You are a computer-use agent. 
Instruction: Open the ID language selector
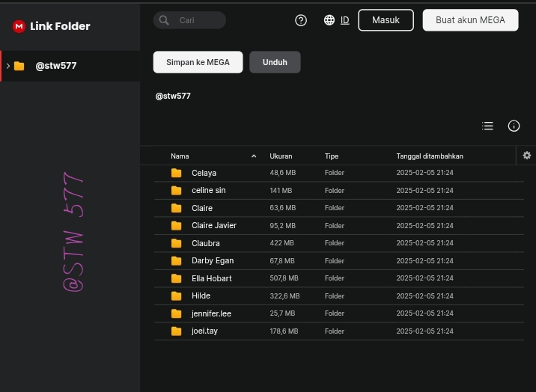tap(345, 20)
